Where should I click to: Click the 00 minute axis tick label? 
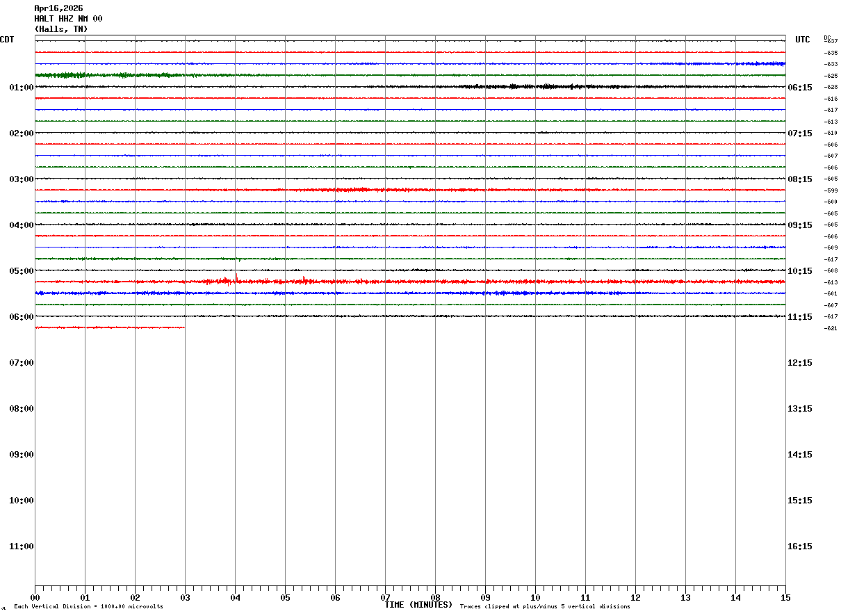pyautogui.click(x=35, y=598)
